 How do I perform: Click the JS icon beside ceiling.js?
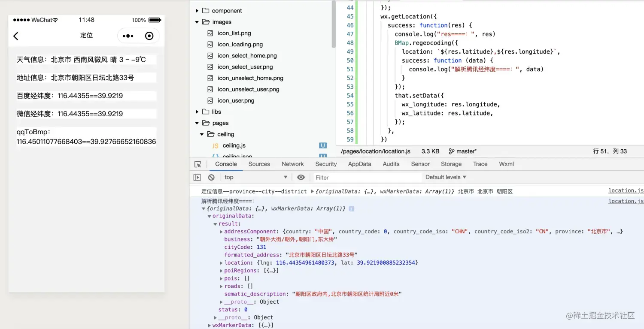(x=216, y=146)
